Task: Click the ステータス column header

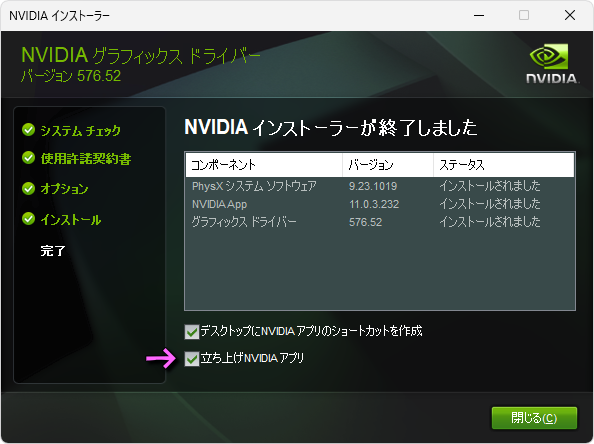Action: click(x=504, y=165)
